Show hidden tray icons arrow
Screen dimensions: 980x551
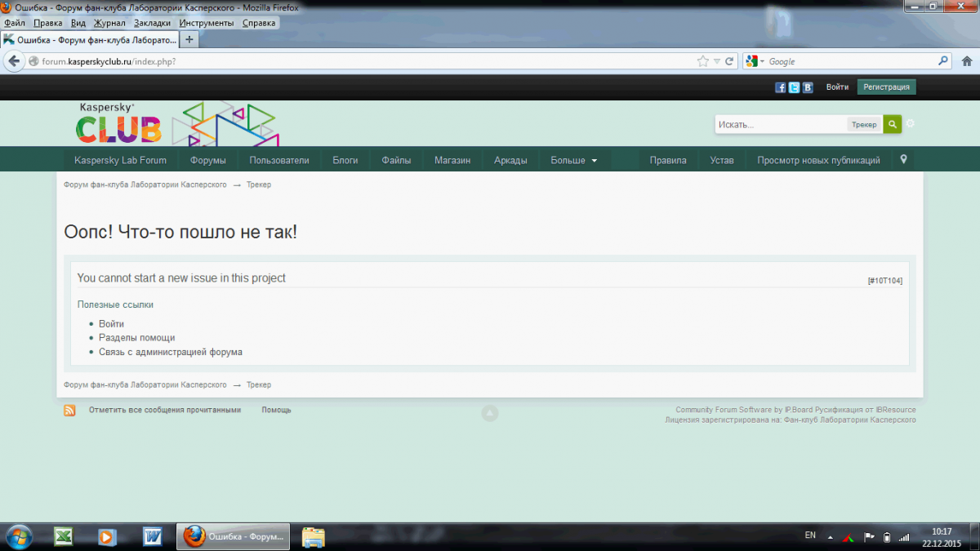click(x=830, y=537)
